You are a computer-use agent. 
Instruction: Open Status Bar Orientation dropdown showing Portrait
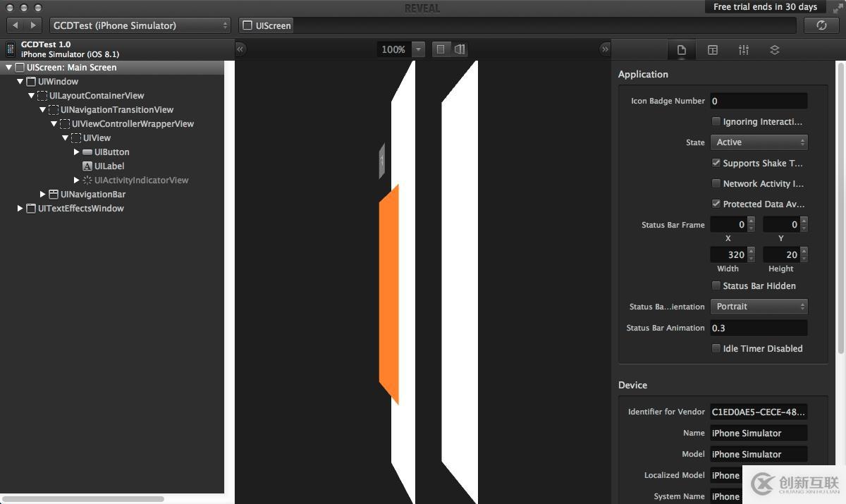click(759, 307)
